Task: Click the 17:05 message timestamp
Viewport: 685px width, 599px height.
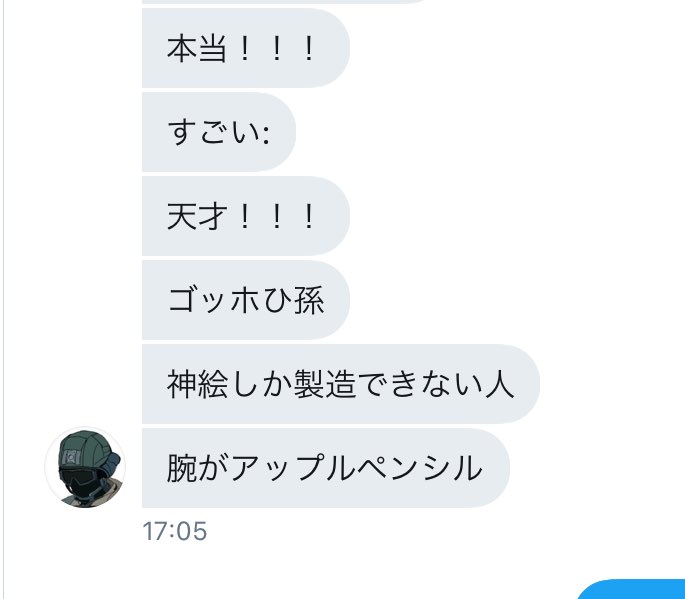Action: pyautogui.click(x=175, y=531)
